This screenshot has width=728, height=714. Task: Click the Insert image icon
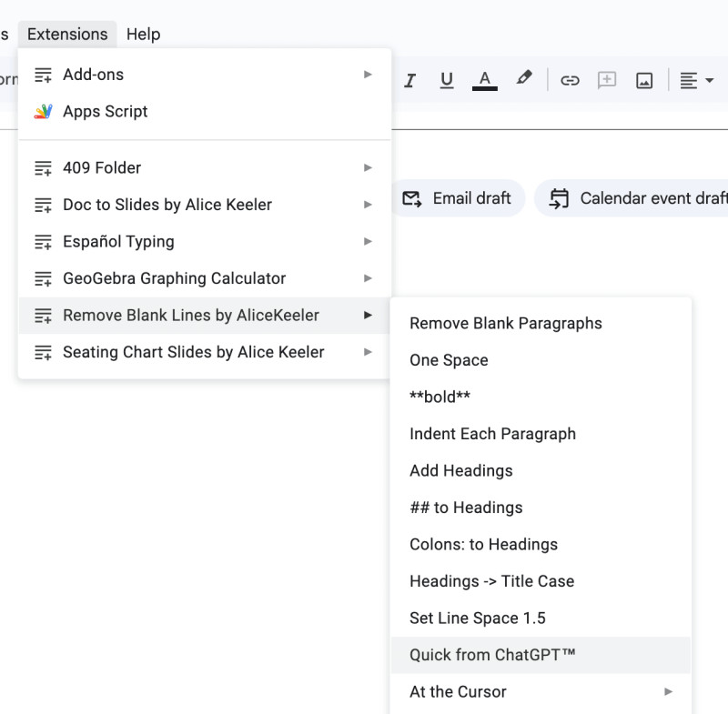[644, 81]
